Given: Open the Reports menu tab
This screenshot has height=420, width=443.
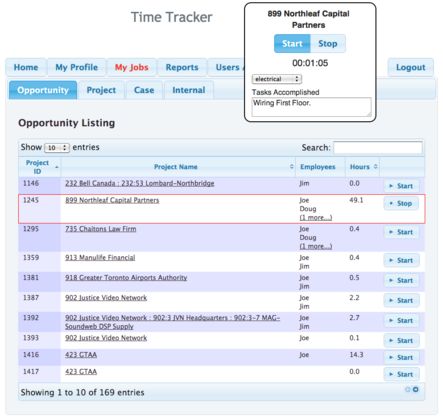Looking at the screenshot, I should tap(182, 67).
